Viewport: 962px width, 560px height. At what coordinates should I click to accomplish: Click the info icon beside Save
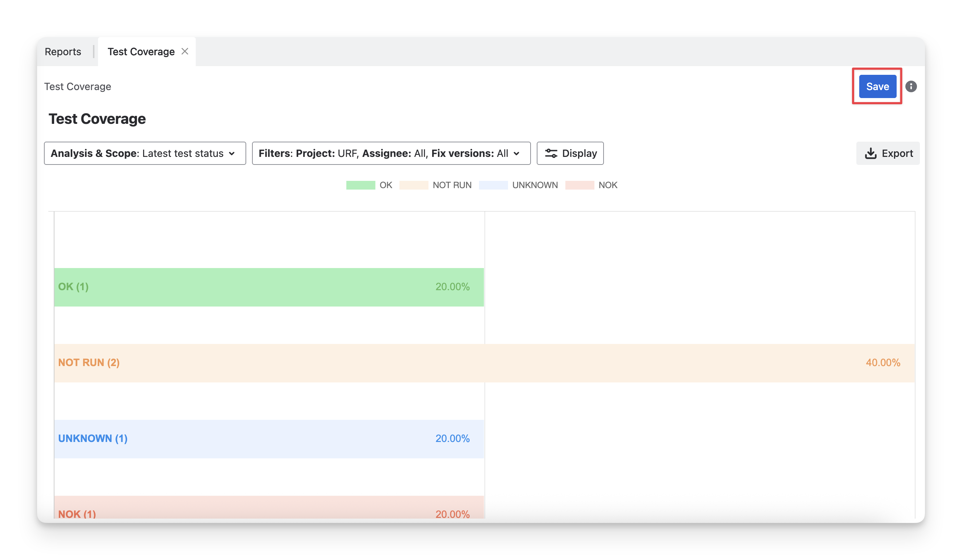click(911, 87)
